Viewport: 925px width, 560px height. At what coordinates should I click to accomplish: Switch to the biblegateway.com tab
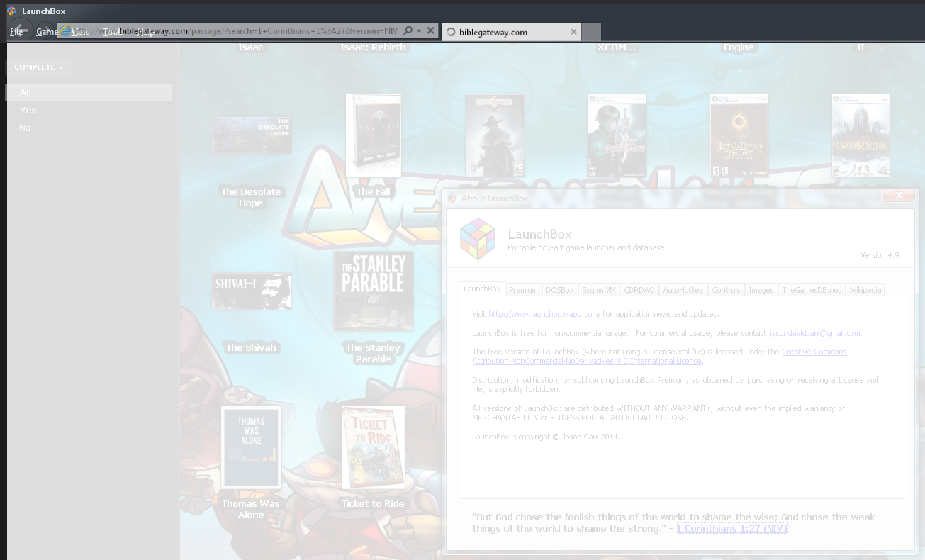pyautogui.click(x=511, y=32)
